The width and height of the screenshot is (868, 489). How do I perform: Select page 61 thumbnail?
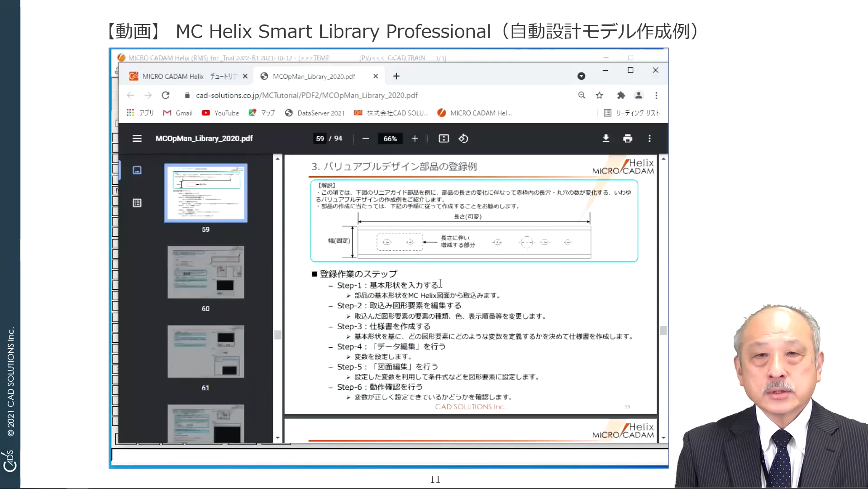click(x=206, y=351)
